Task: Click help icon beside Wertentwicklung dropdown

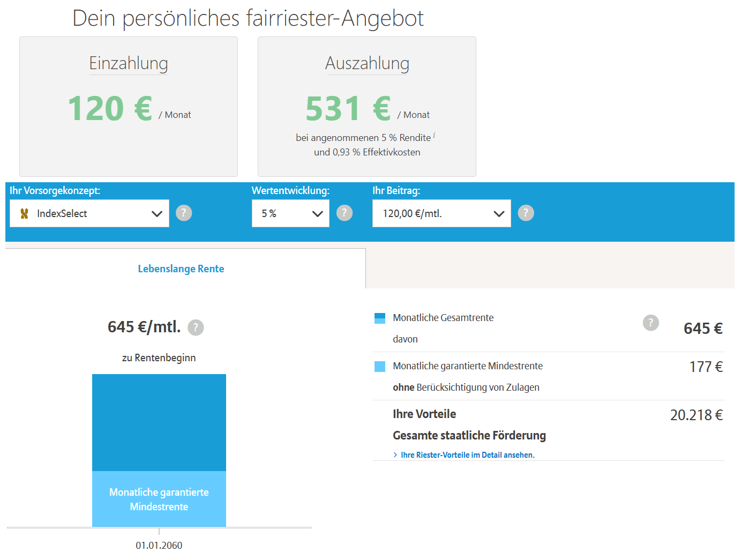Action: (x=345, y=213)
